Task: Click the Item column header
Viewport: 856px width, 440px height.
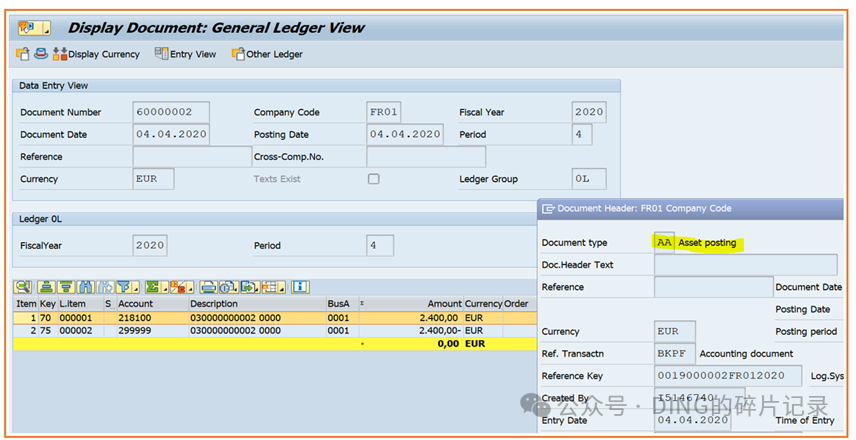Action: tap(26, 304)
